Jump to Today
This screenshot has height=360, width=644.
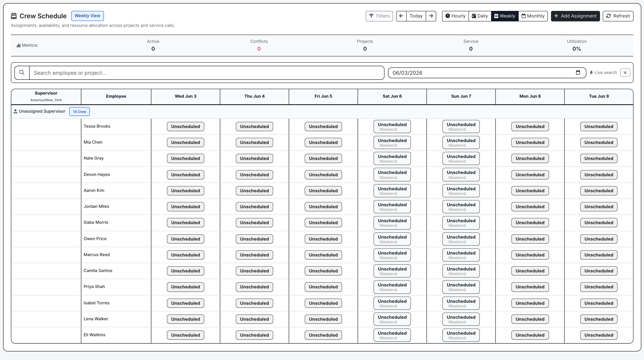[416, 16]
